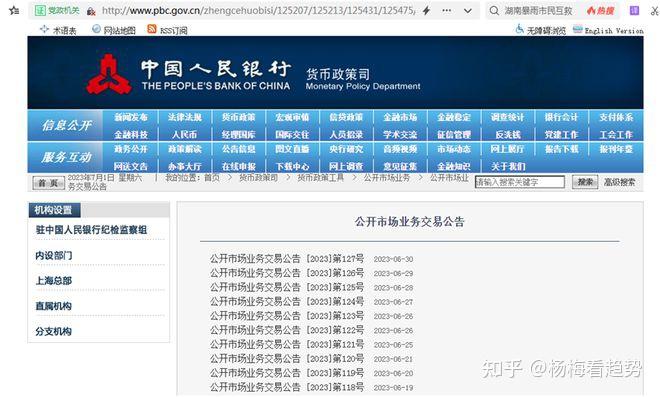Open the 新闻发布 menu item
This screenshot has width=660, height=397.
(x=131, y=117)
